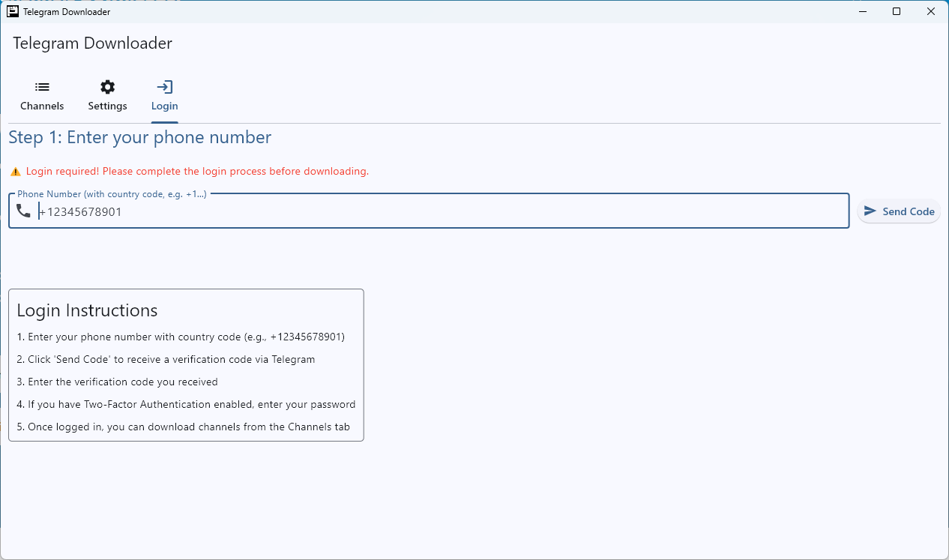Click the paper plane send icon
Screen dimensions: 949x560
point(872,211)
